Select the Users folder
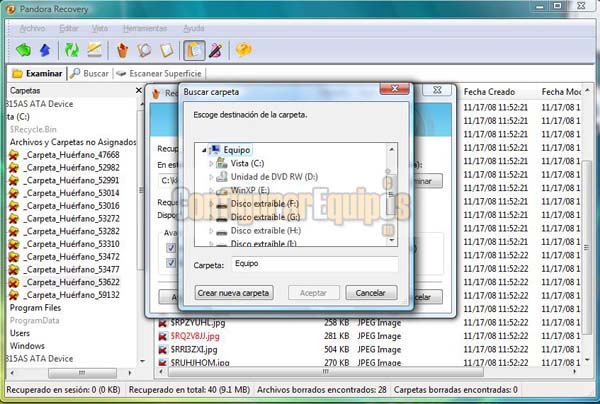The image size is (600, 404). (20, 333)
